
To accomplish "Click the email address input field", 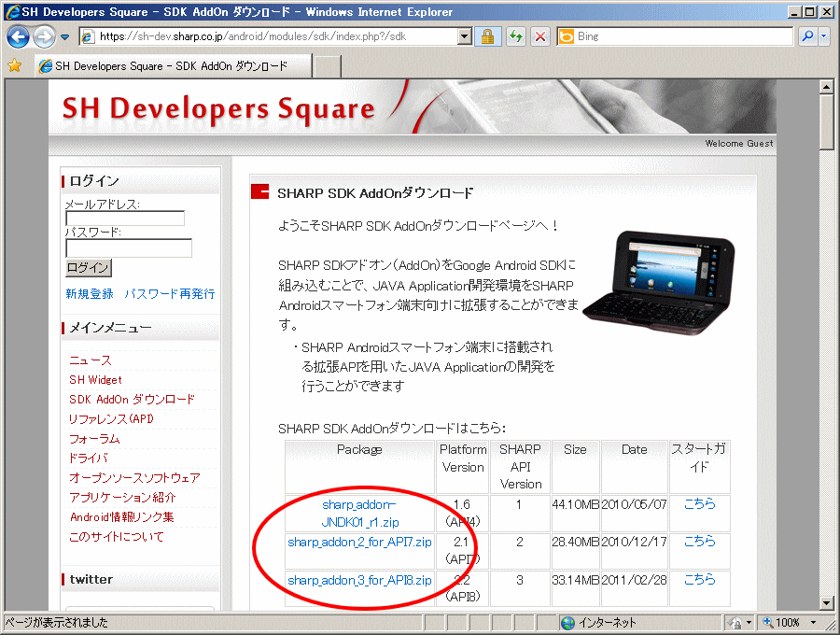I will pyautogui.click(x=125, y=219).
